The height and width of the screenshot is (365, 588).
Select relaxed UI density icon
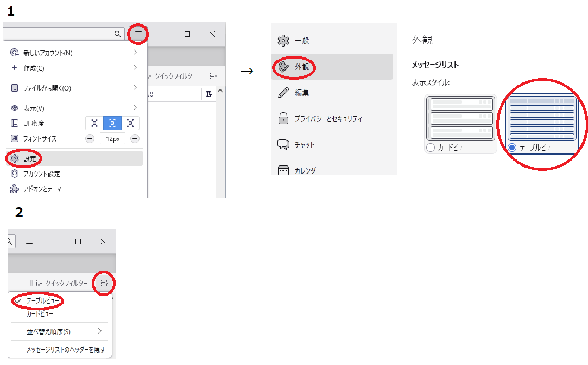pos(130,123)
